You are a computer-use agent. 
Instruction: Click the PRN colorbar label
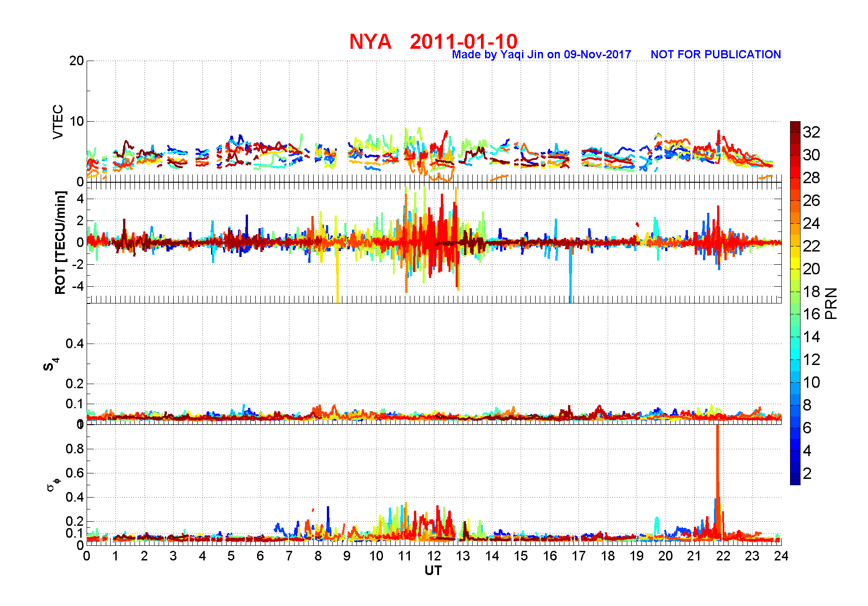click(x=832, y=303)
